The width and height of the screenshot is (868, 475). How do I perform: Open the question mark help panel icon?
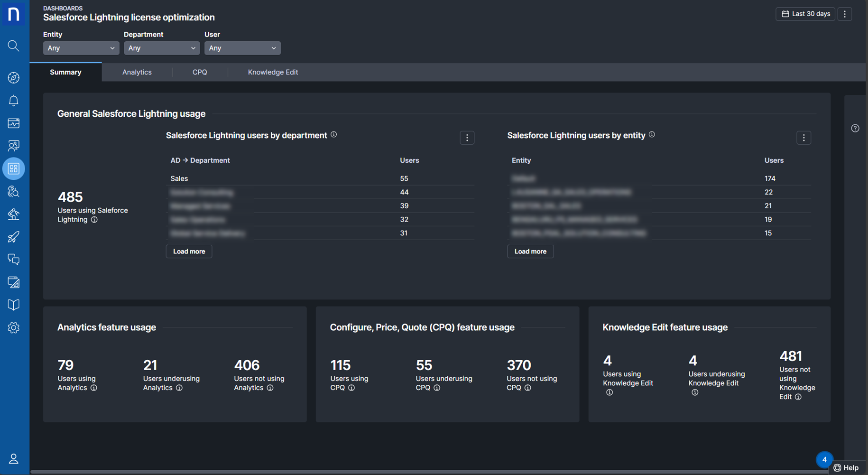coord(855,128)
